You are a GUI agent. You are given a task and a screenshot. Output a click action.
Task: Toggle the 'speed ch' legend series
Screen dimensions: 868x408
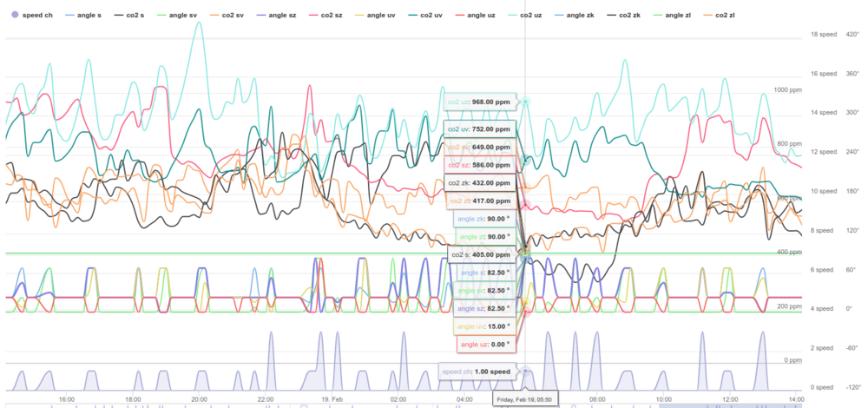[32, 16]
